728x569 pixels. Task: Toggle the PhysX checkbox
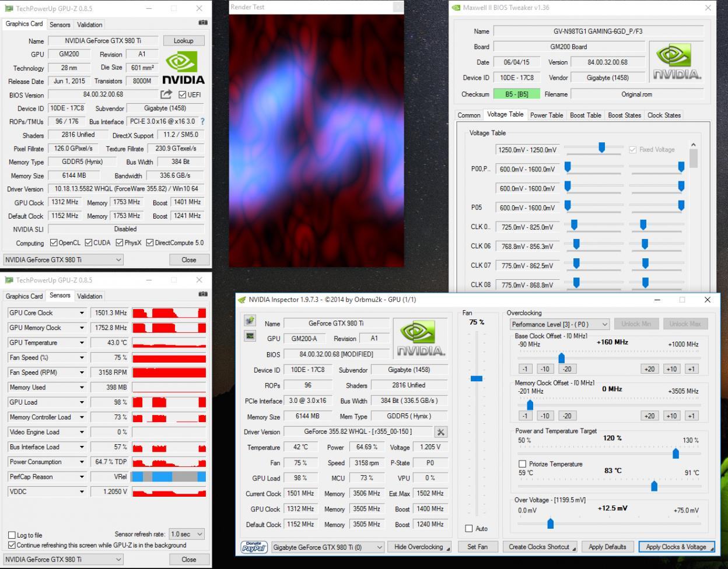(x=119, y=243)
